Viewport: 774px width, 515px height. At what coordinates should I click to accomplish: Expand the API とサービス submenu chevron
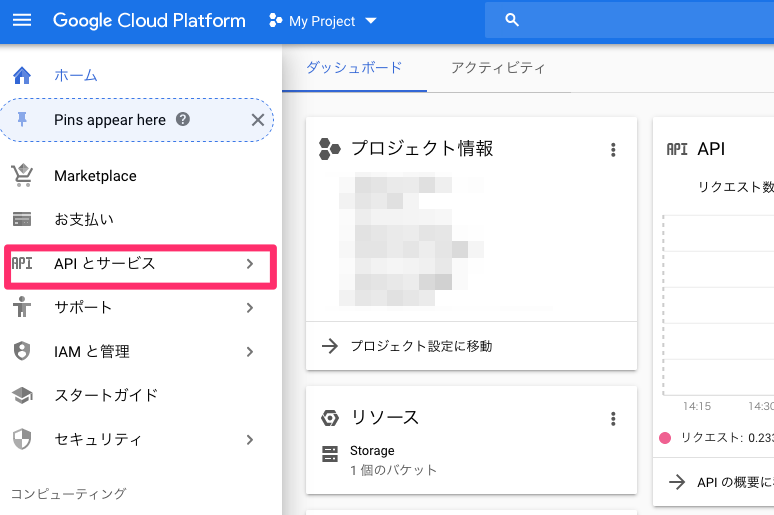[250, 264]
